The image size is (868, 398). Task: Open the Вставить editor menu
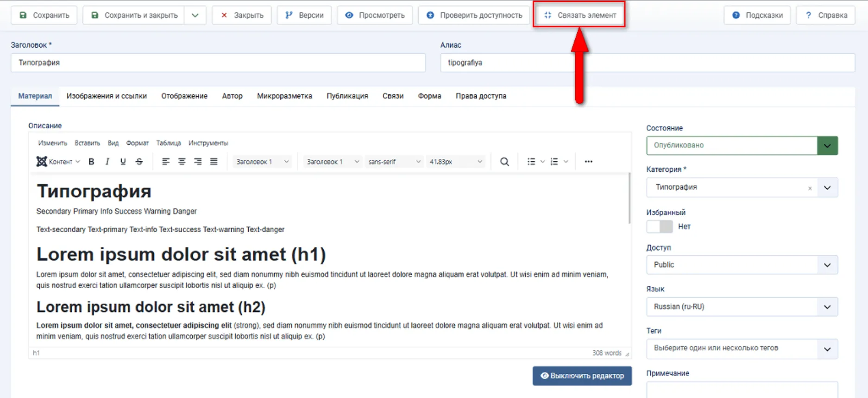(x=87, y=143)
